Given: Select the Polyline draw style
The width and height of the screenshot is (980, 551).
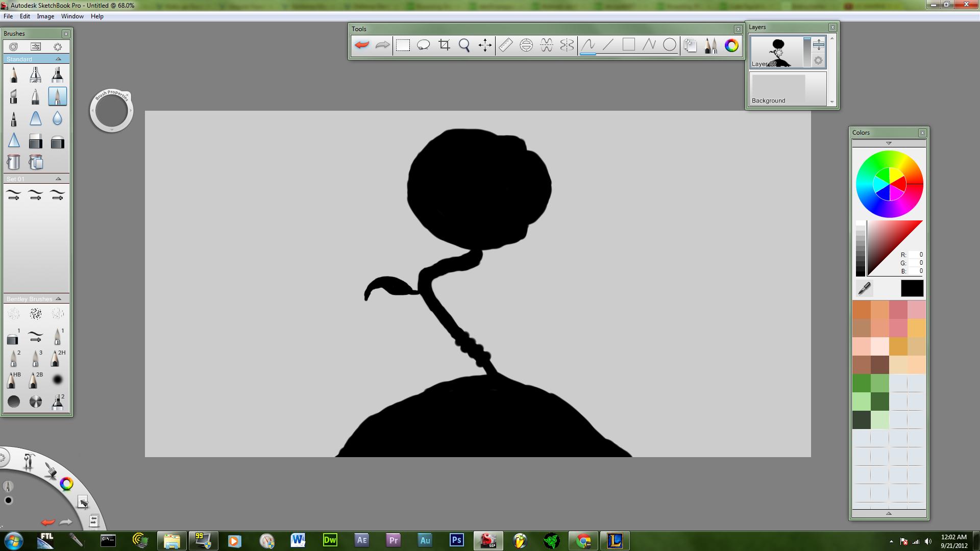Looking at the screenshot, I should click(x=649, y=45).
